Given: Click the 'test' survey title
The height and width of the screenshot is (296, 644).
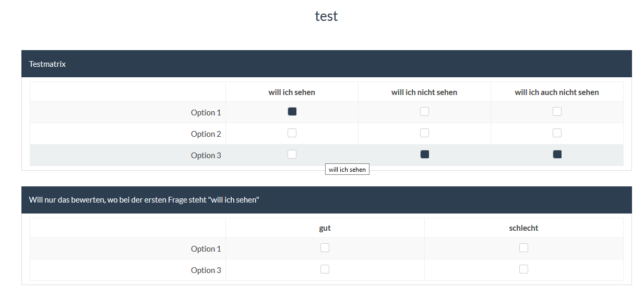Looking at the screenshot, I should click(x=326, y=16).
